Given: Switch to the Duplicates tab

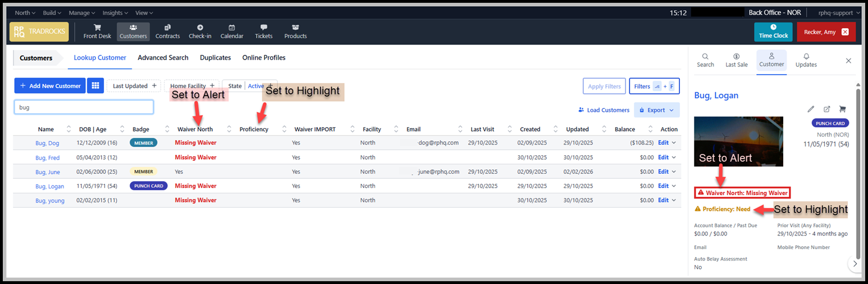Looking at the screenshot, I should pos(215,57).
